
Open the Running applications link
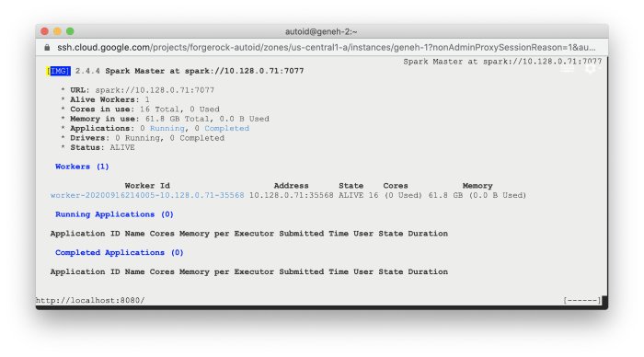(167, 128)
